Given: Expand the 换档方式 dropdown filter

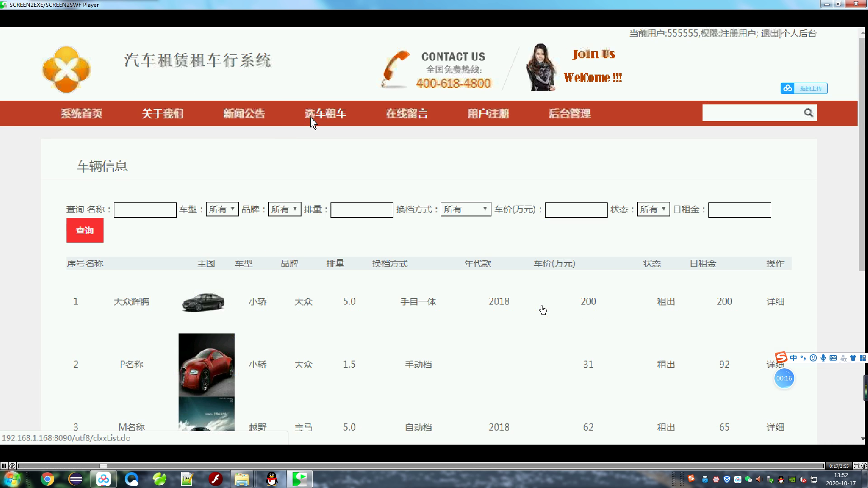Looking at the screenshot, I should pos(466,209).
